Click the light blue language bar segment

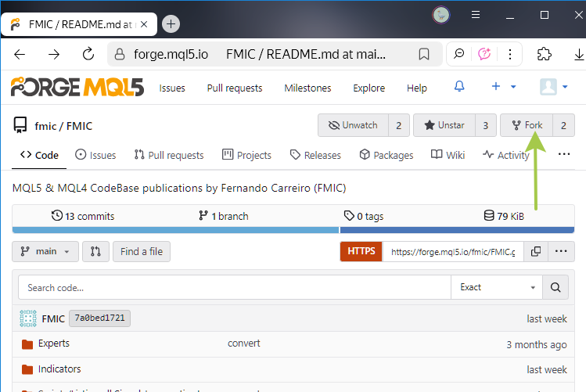tap(175, 230)
